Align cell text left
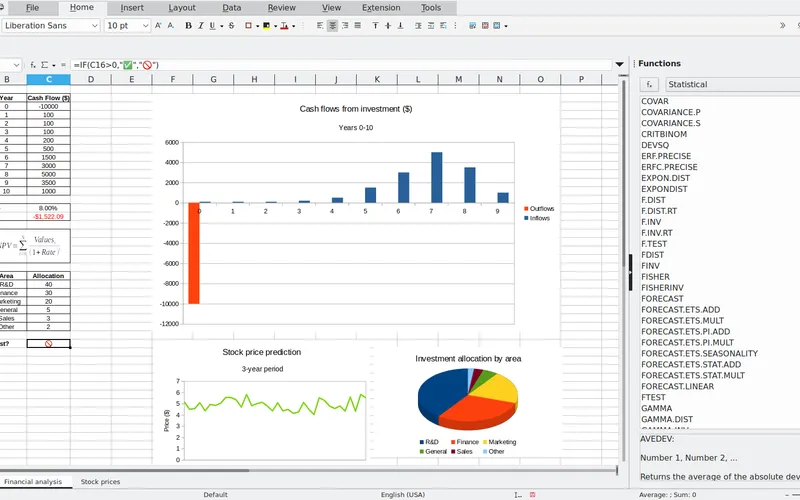The height and width of the screenshot is (500, 800). click(320, 26)
